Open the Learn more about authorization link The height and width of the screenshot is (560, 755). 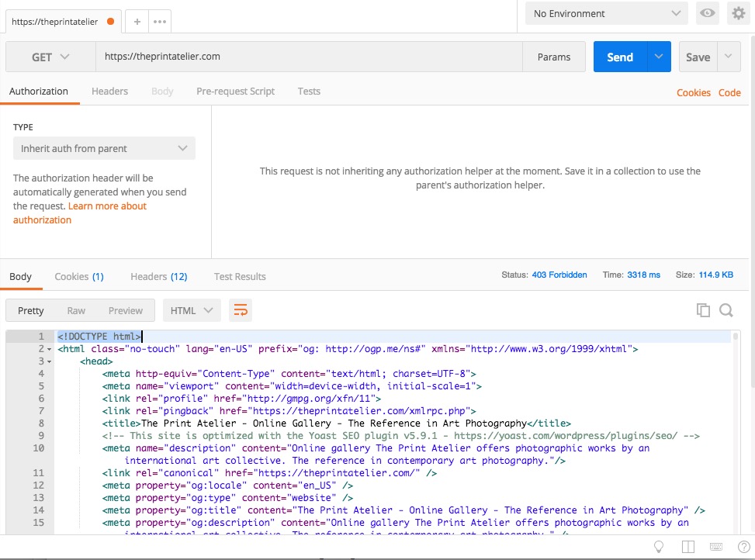coord(107,206)
